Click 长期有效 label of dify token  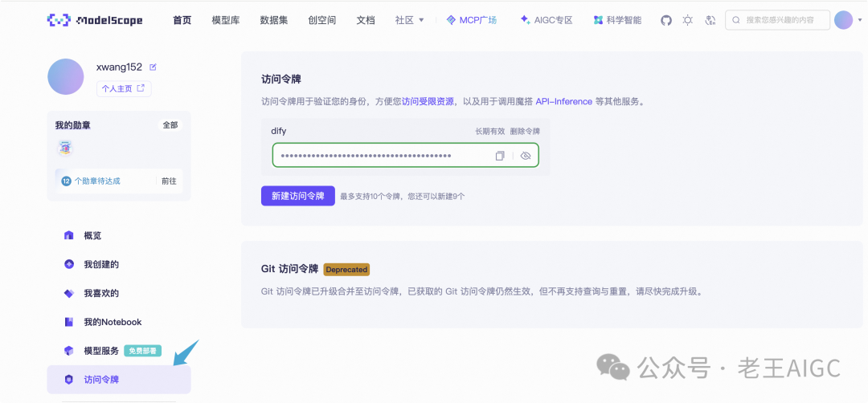pos(490,132)
